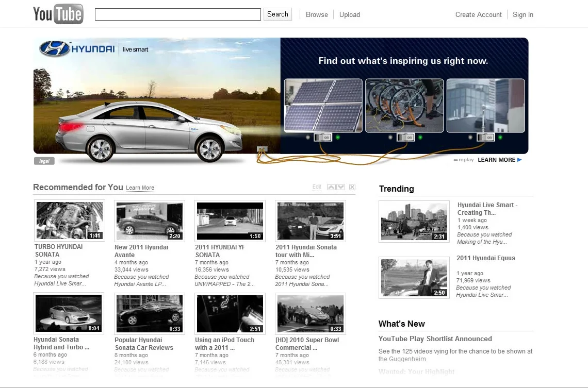The image size is (588, 388).
Task: Click the 2011 Hyundai Equus title
Action: point(486,258)
